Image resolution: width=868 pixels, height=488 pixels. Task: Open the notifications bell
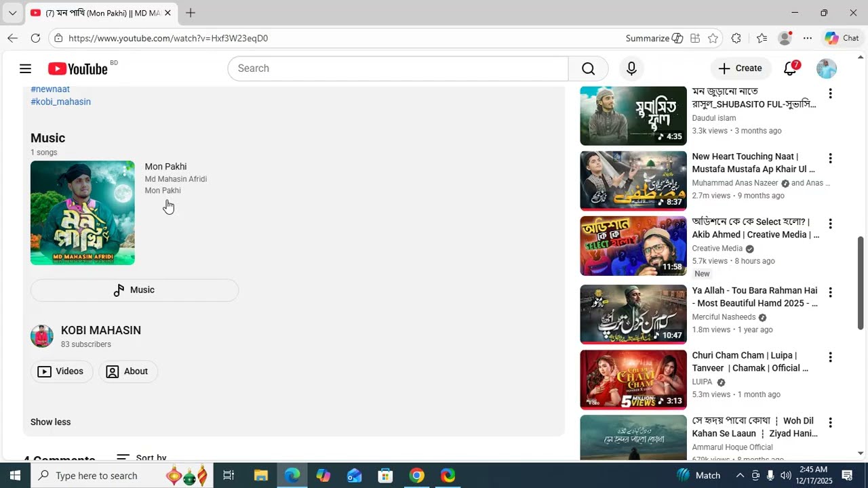tap(790, 68)
